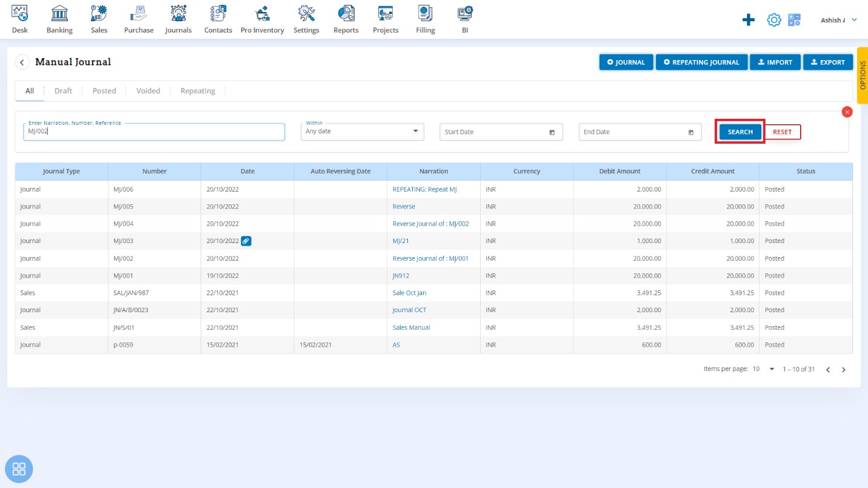
Task: Switch to the Posted tab
Action: coord(104,91)
